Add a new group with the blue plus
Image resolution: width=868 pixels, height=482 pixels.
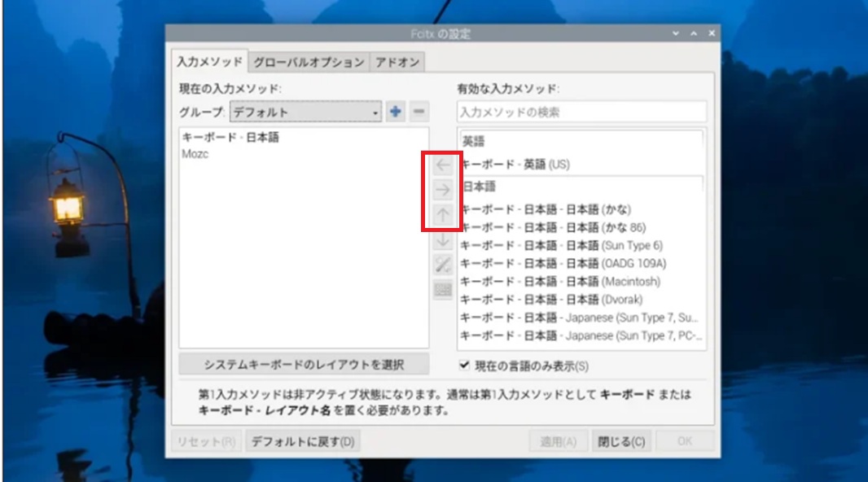pyautogui.click(x=396, y=112)
